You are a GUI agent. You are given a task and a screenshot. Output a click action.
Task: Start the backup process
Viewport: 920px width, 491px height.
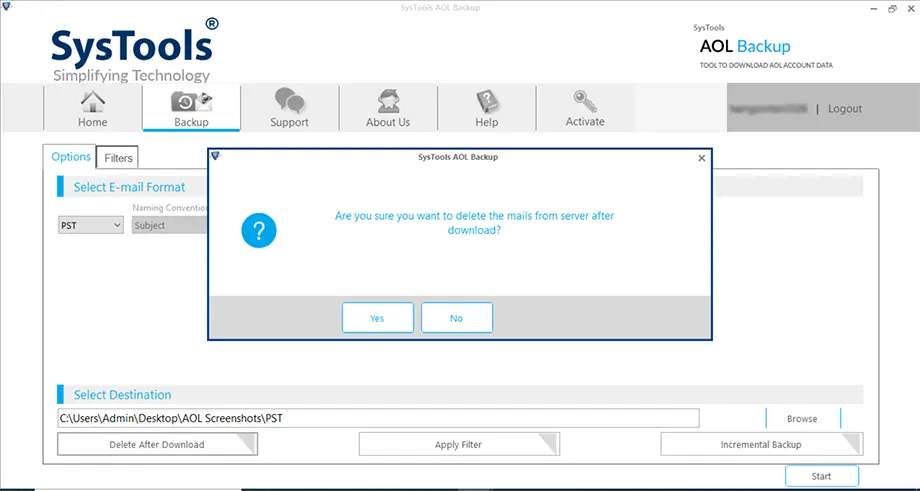[x=821, y=476]
